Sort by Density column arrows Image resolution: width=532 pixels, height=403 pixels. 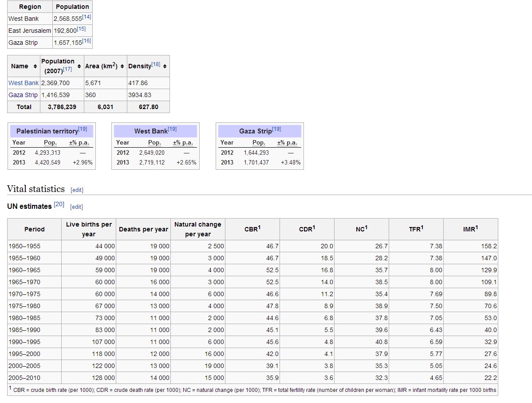pos(165,67)
